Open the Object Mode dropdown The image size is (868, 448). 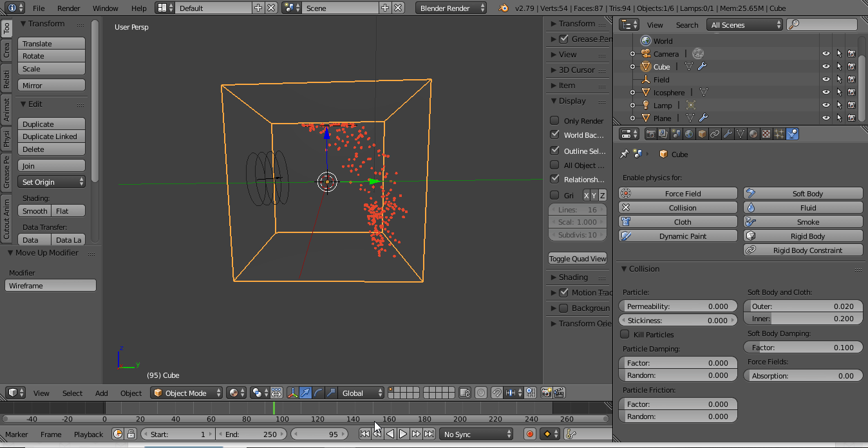click(x=186, y=393)
